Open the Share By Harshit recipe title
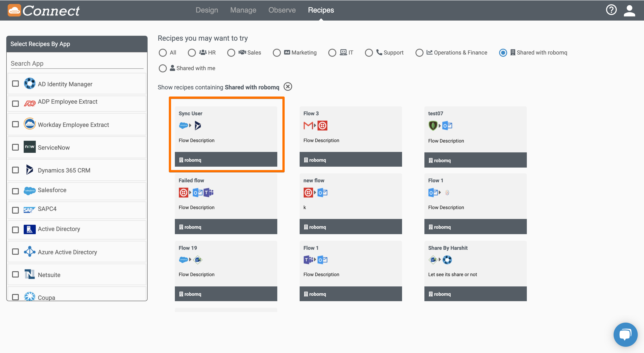Image resolution: width=644 pixels, height=353 pixels. pyautogui.click(x=448, y=248)
